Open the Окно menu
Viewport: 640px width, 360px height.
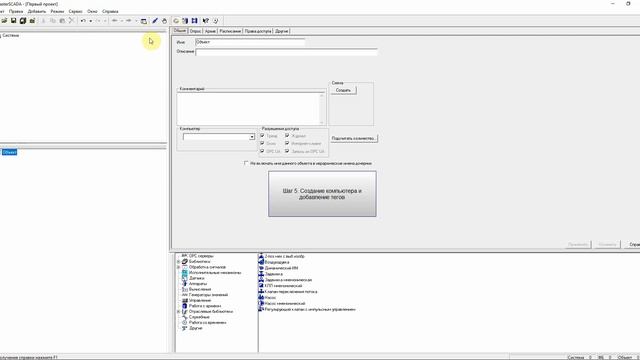pyautogui.click(x=92, y=11)
